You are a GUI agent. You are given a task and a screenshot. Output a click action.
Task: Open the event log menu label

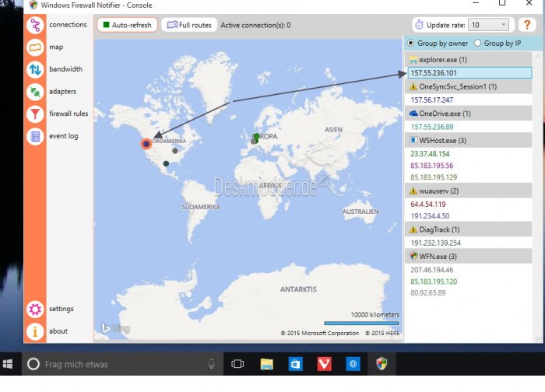click(x=64, y=136)
